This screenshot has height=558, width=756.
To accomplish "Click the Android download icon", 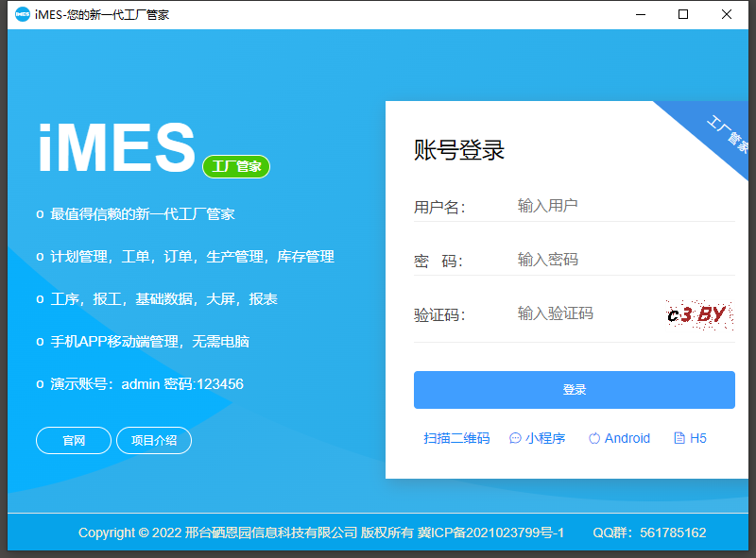I will pyautogui.click(x=594, y=438).
